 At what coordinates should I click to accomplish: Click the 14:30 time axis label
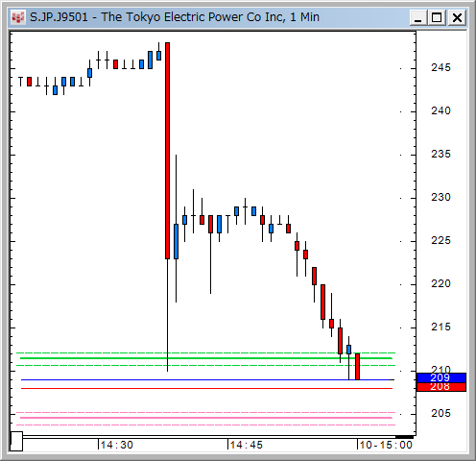click(x=117, y=445)
